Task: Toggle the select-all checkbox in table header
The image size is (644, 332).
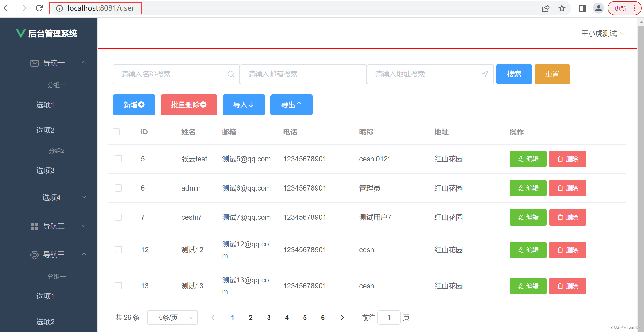Action: click(116, 132)
